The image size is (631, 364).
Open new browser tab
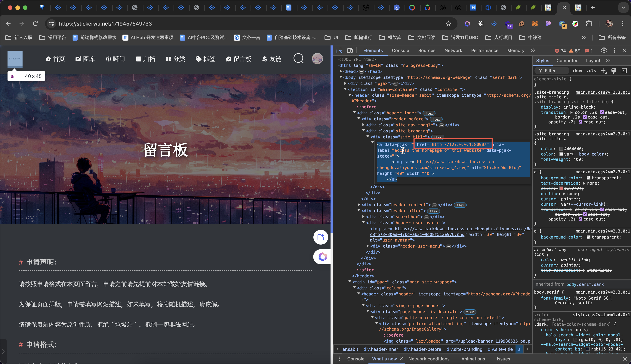(593, 8)
